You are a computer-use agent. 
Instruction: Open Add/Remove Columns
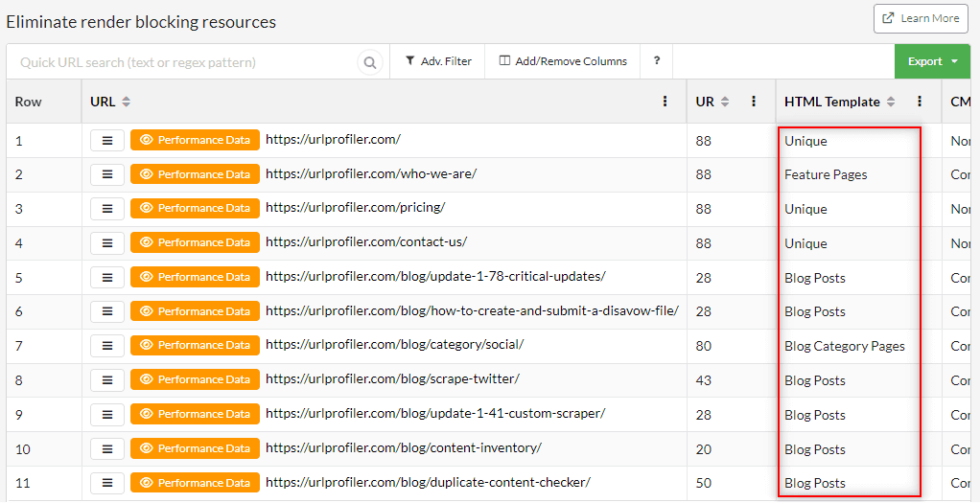click(563, 61)
